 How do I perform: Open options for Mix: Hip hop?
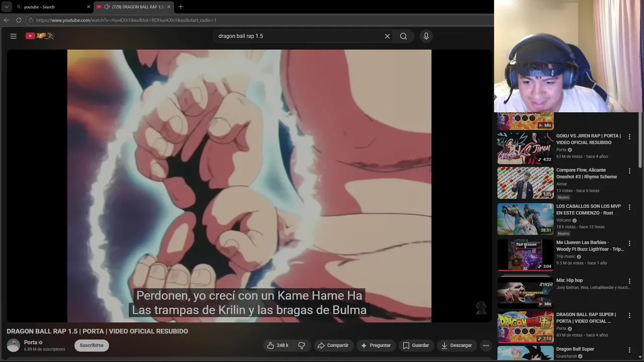coord(629,281)
